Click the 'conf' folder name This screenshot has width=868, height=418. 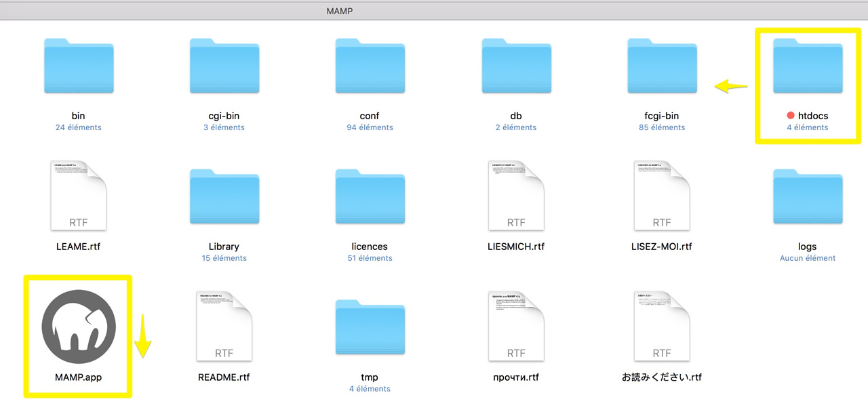[370, 116]
